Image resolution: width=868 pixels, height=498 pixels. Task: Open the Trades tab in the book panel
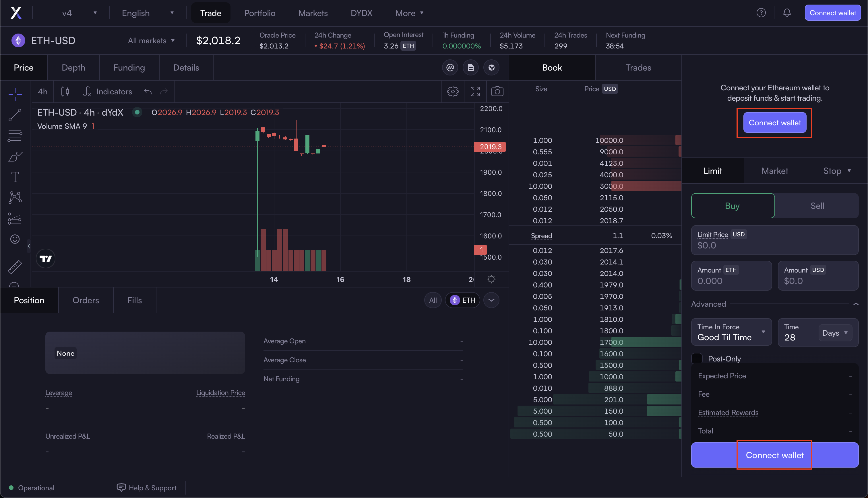pyautogui.click(x=638, y=67)
